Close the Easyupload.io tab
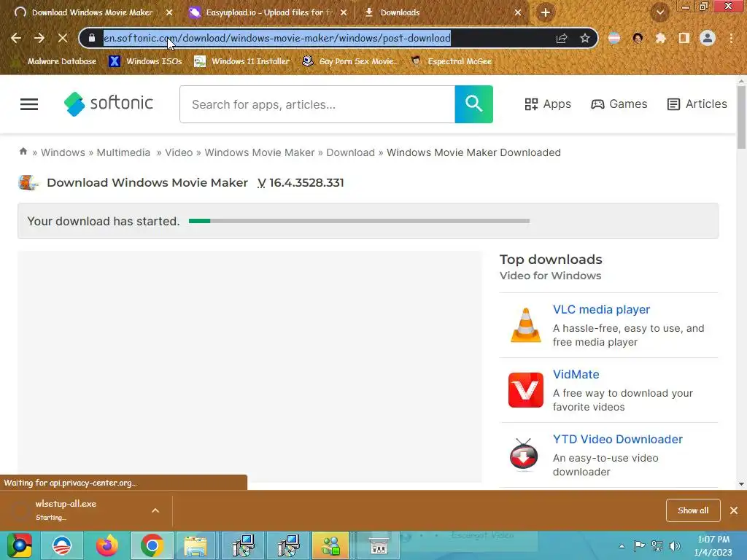747x560 pixels. (344, 12)
